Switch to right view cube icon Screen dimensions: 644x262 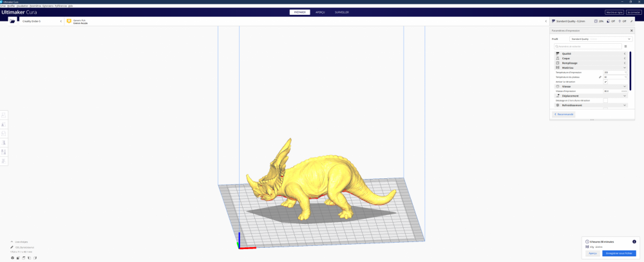click(35, 257)
